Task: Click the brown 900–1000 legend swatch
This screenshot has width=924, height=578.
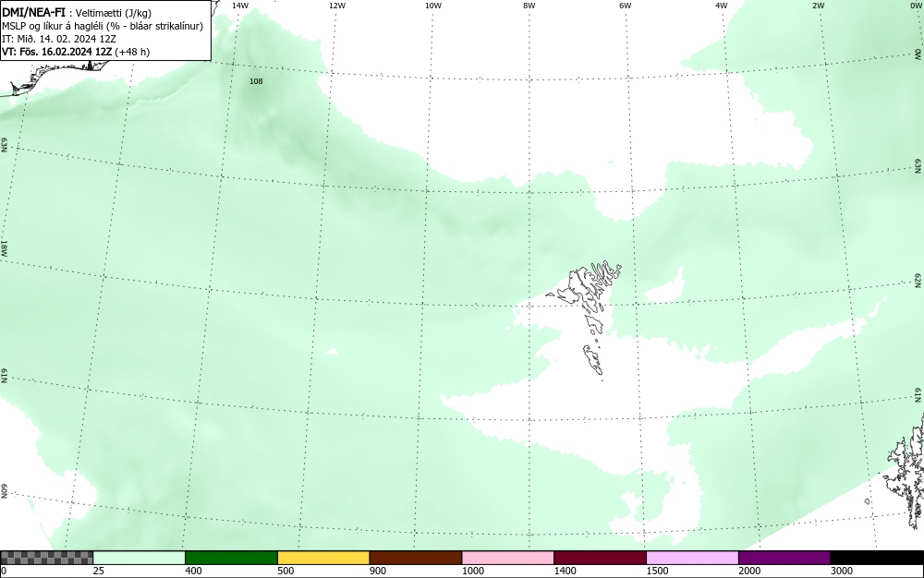Action: [x=416, y=558]
